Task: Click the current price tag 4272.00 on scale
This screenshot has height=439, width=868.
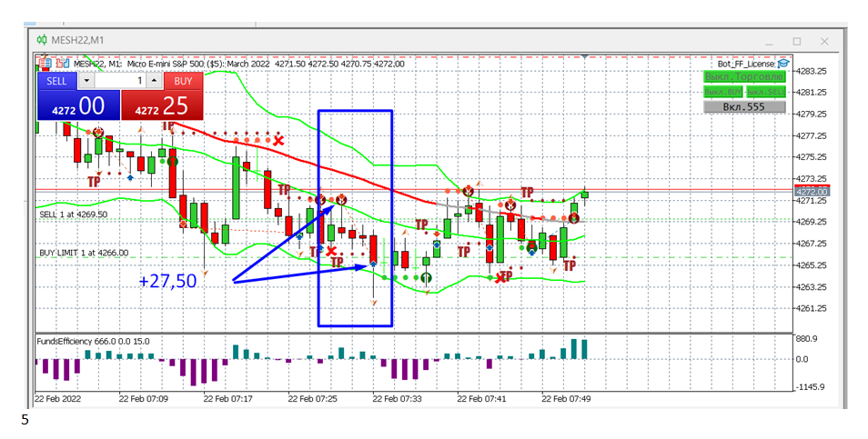Action: [x=812, y=192]
